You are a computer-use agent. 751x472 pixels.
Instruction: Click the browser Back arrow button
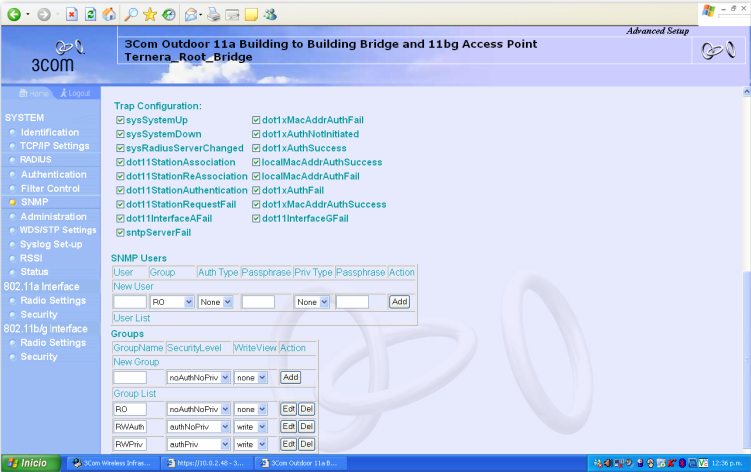tap(14, 15)
